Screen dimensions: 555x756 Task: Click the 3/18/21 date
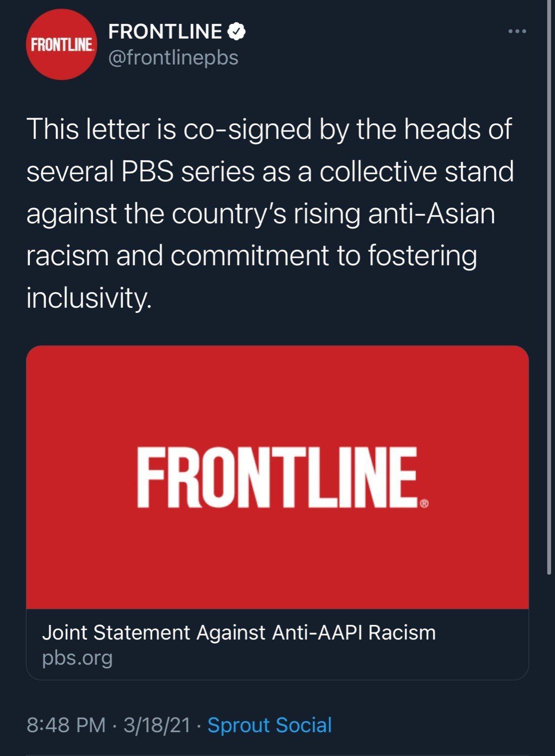tap(157, 725)
